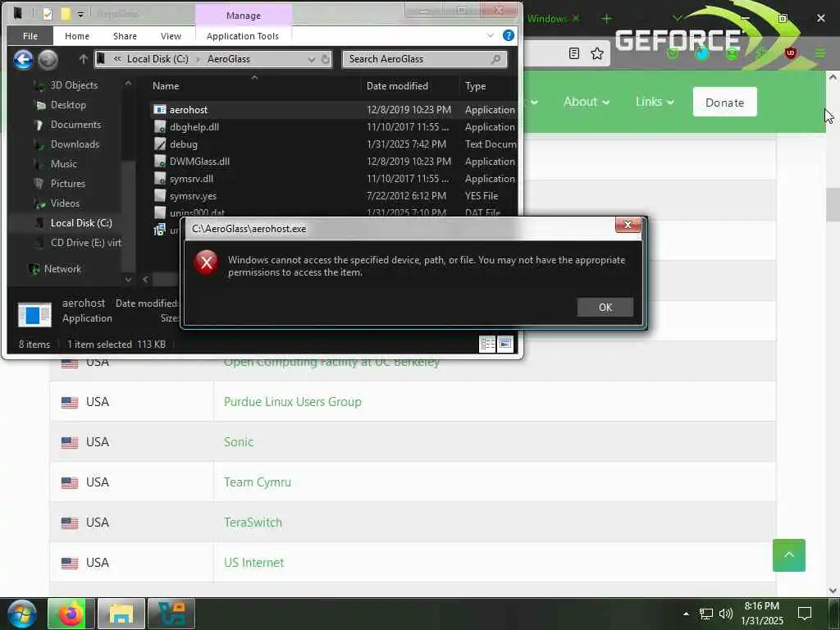Image resolution: width=840 pixels, height=630 pixels.
Task: Show hidden path locations via double chevron
Action: pos(116,59)
